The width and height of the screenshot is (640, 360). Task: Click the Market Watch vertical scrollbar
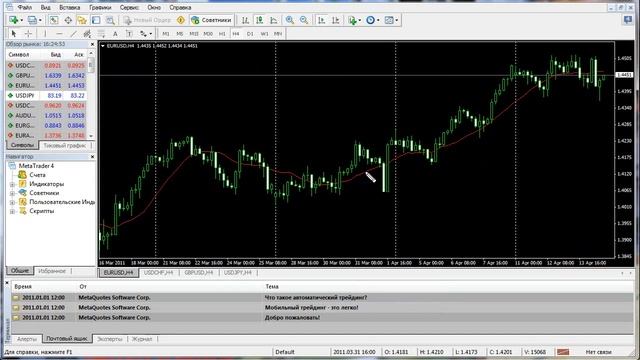tap(91, 95)
